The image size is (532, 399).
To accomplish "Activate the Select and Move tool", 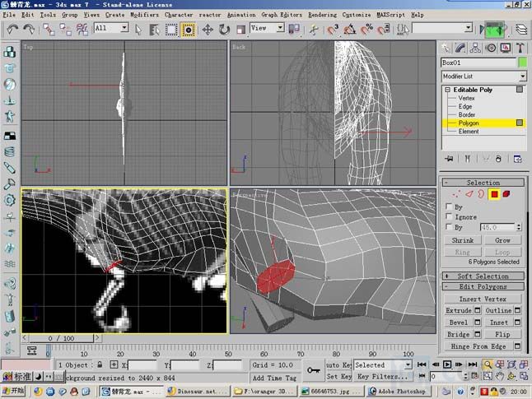I will [x=208, y=30].
